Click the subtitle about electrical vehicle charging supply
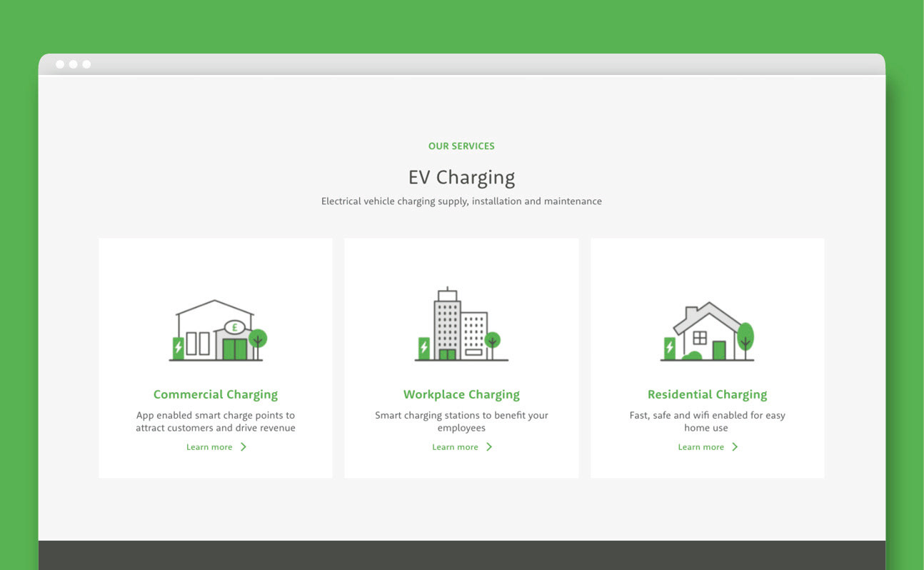This screenshot has width=924, height=570. point(461,201)
